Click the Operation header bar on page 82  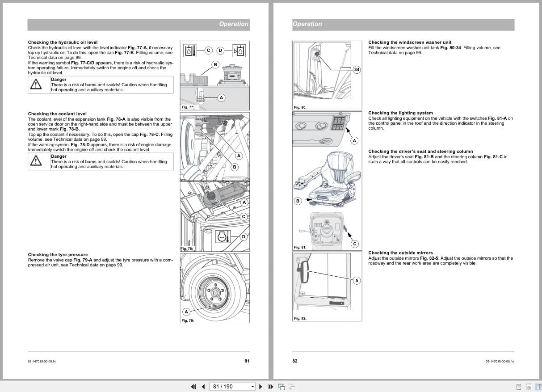[402, 24]
